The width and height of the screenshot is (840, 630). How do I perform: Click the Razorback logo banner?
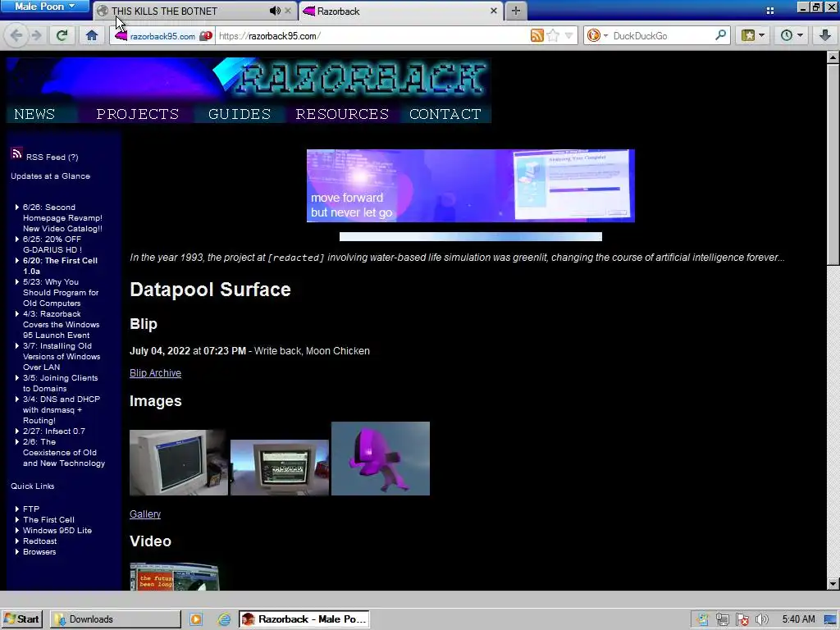[249, 80]
